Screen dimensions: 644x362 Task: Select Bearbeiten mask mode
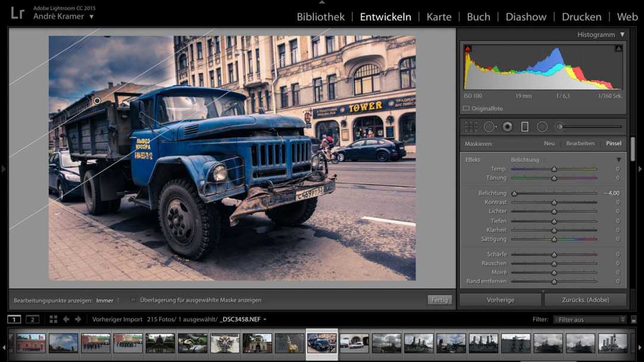click(x=580, y=143)
